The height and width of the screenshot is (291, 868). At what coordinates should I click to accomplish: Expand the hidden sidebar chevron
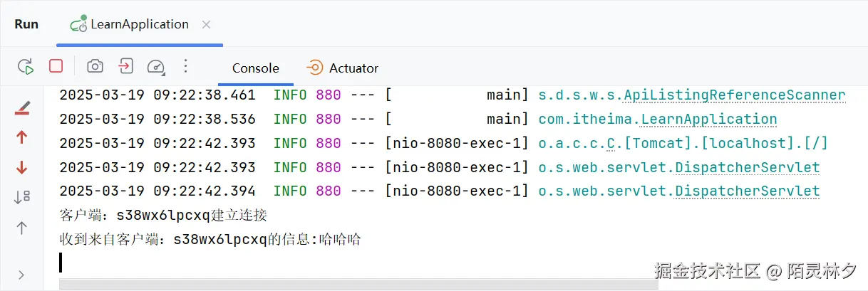[x=21, y=275]
